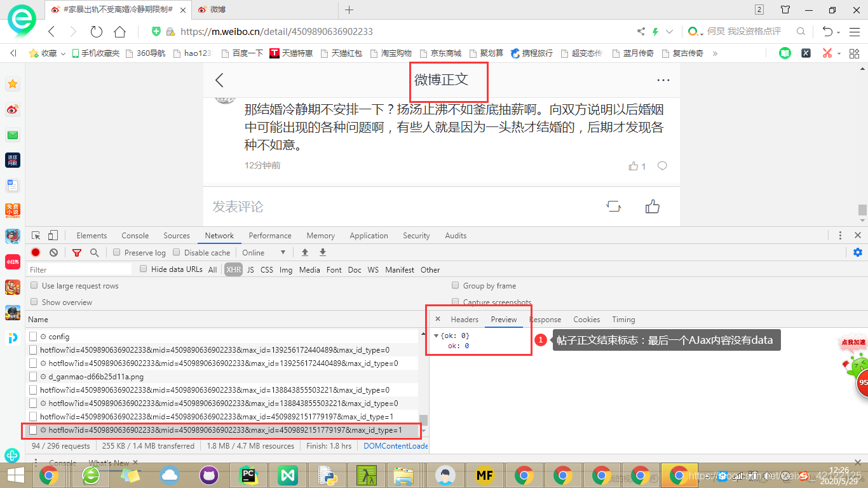Click the repost icon beside the comment box

[x=613, y=206]
